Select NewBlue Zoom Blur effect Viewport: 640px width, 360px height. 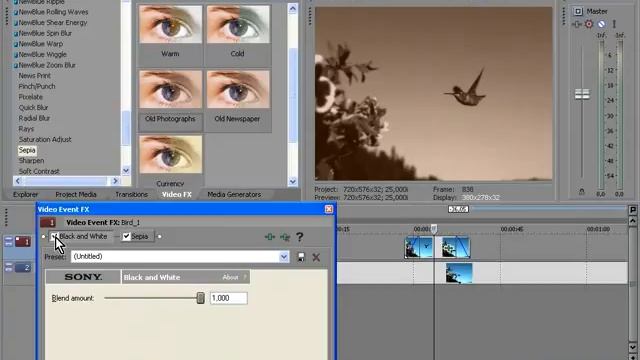coord(47,65)
